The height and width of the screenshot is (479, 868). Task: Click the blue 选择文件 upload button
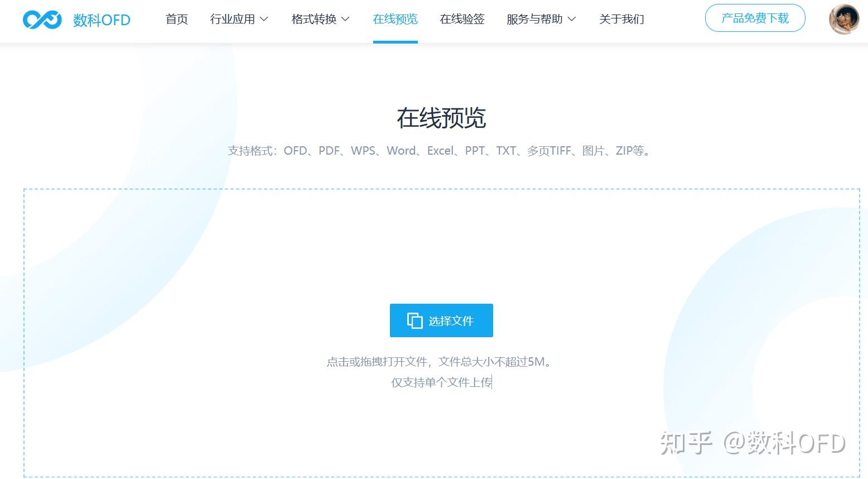tap(441, 320)
